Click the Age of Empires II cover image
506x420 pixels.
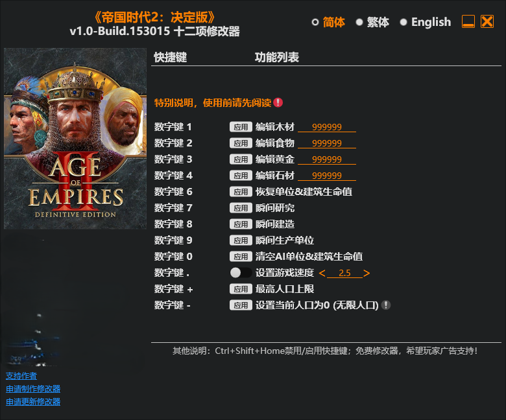[x=75, y=139]
